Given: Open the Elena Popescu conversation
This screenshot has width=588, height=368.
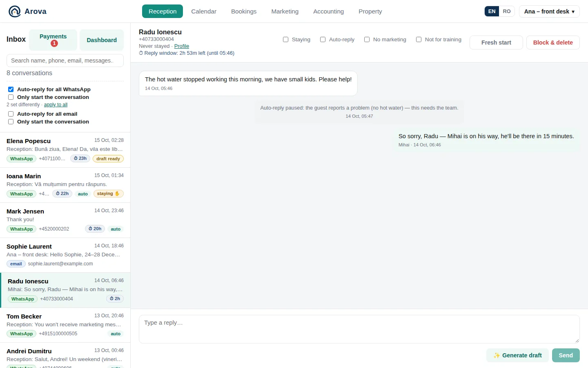Looking at the screenshot, I should (65, 150).
